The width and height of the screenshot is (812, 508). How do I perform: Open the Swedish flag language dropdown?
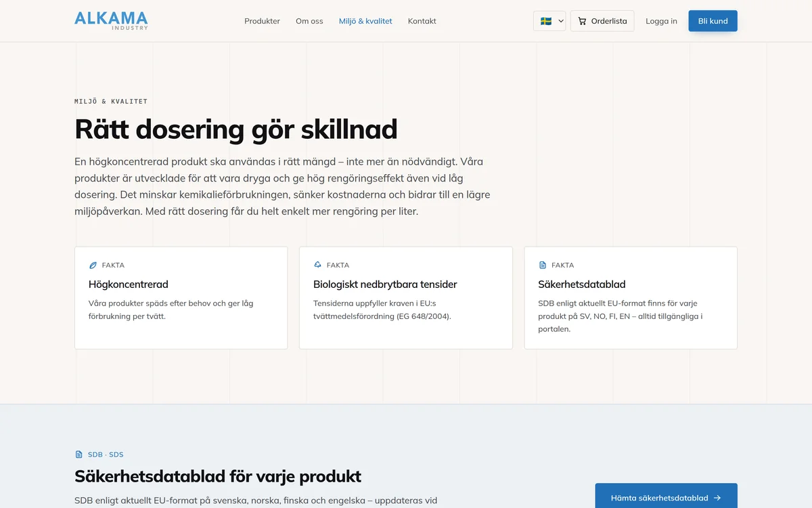point(549,21)
